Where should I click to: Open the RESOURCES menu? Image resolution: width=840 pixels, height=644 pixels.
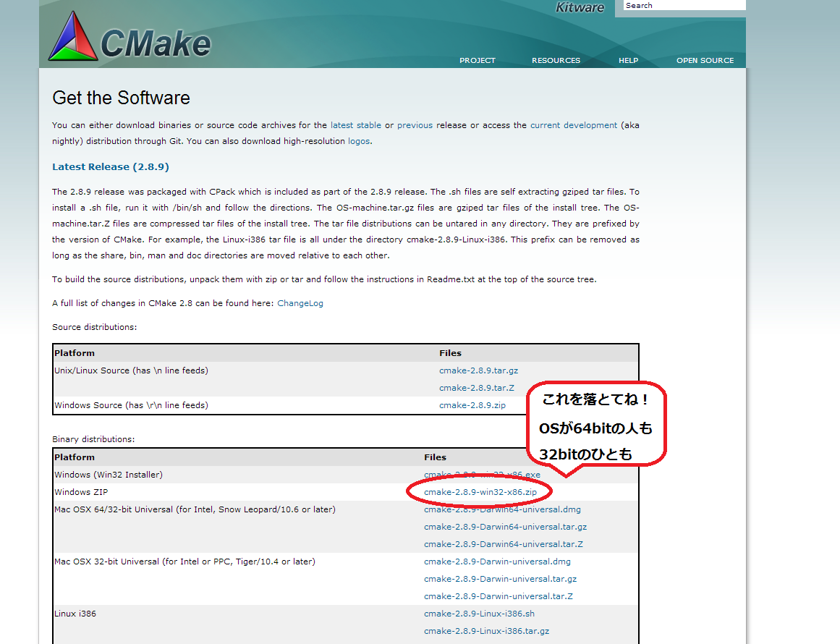tap(556, 61)
